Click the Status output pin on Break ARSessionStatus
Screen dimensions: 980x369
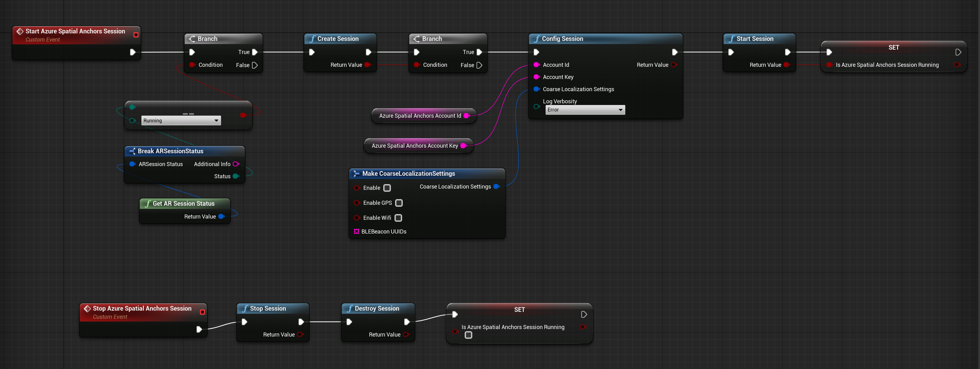tap(236, 176)
